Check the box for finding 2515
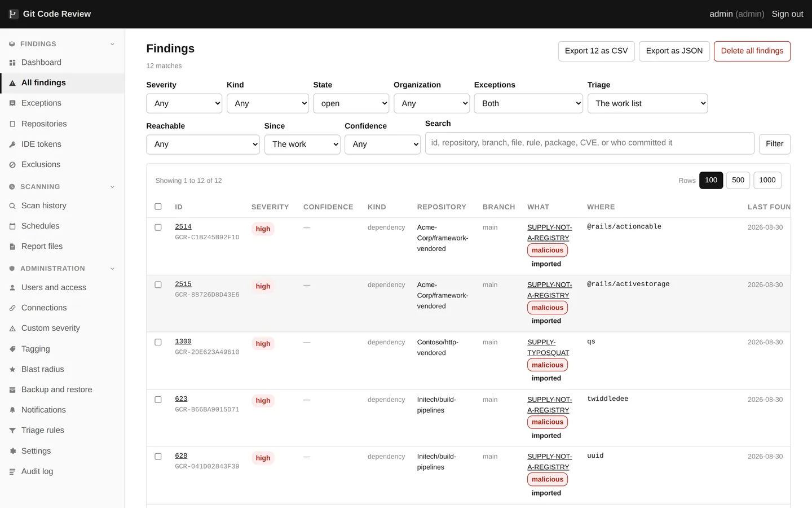Screen dimensions: 812x508 [158, 285]
